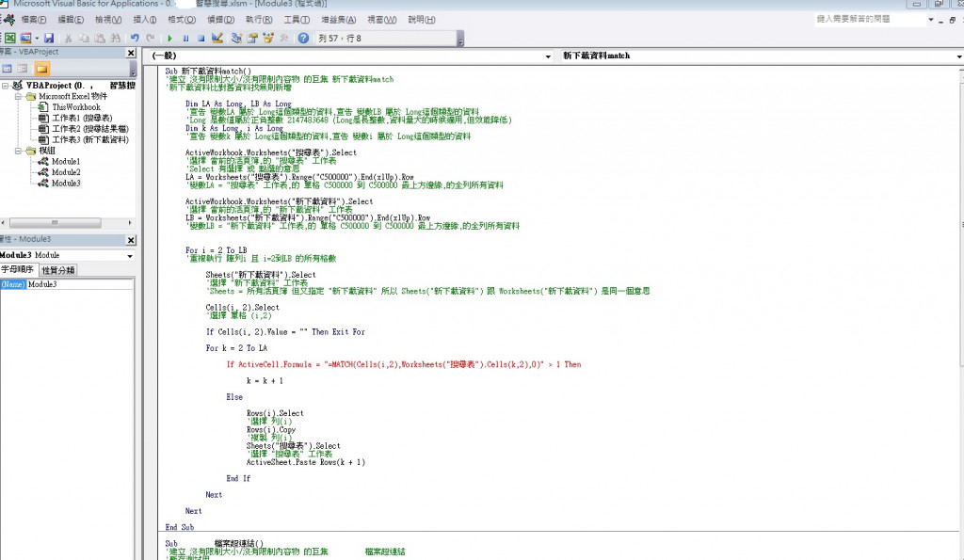Screen dimensions: 964x560
Task: Select 工作表3 (新下載資料) in project tree
Action: pos(90,139)
